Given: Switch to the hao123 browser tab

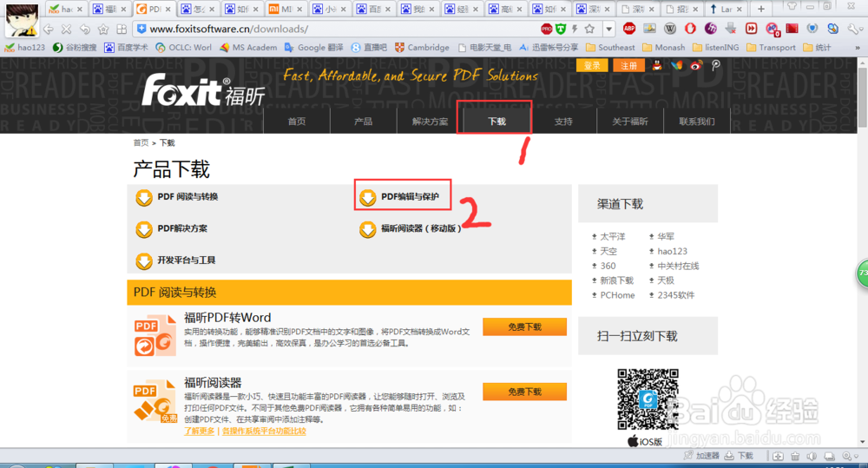Looking at the screenshot, I should [65, 9].
